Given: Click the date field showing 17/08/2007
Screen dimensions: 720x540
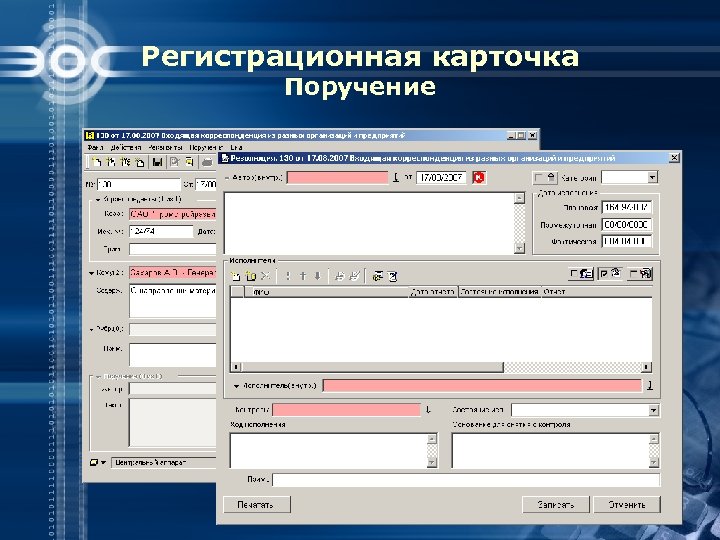Looking at the screenshot, I should [x=441, y=177].
